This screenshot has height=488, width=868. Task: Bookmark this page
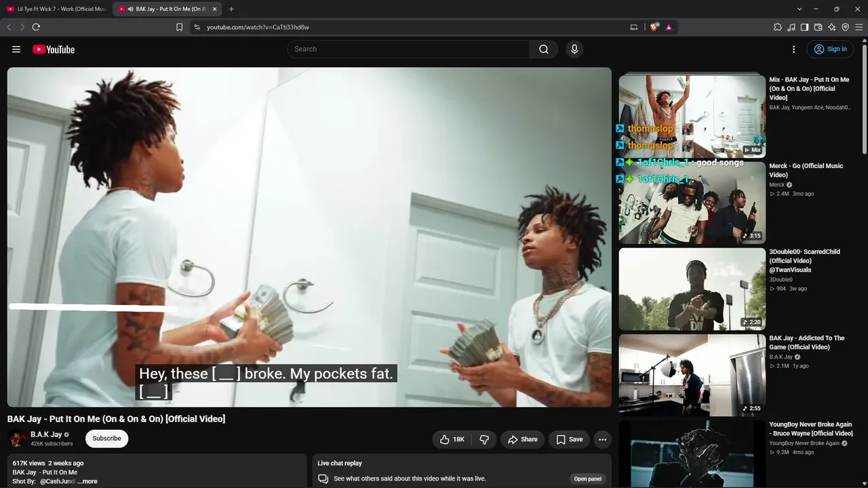179,27
